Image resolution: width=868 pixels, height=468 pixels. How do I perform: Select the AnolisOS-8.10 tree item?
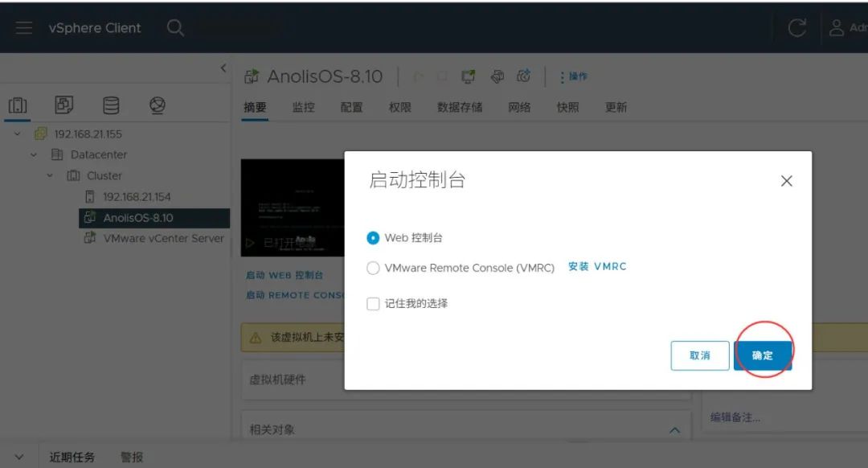click(154, 218)
